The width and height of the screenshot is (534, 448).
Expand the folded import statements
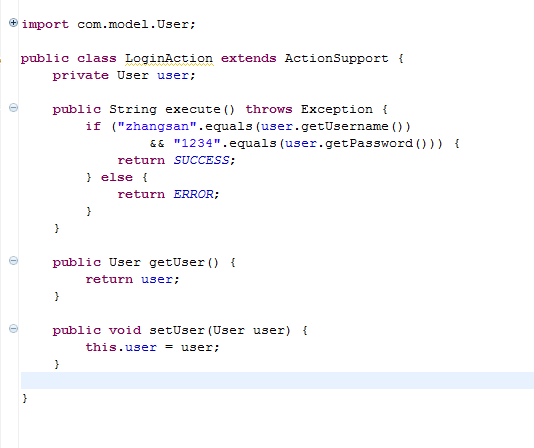(x=13, y=23)
